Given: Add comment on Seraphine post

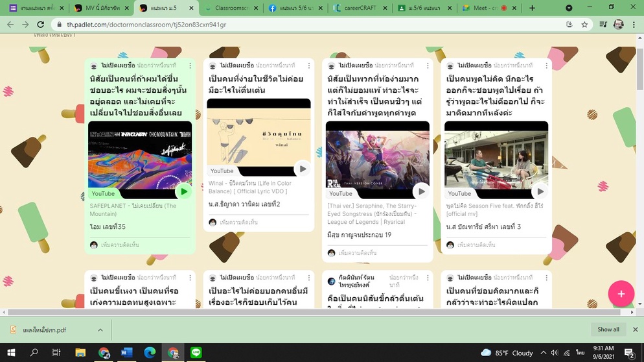Looking at the screenshot, I should pyautogui.click(x=357, y=253).
